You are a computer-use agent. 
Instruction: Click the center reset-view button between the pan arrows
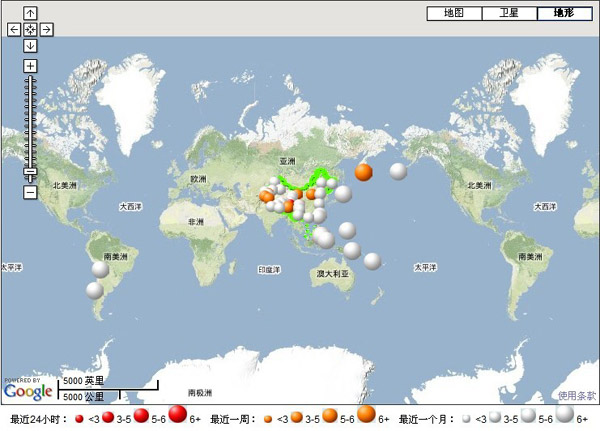[30, 29]
